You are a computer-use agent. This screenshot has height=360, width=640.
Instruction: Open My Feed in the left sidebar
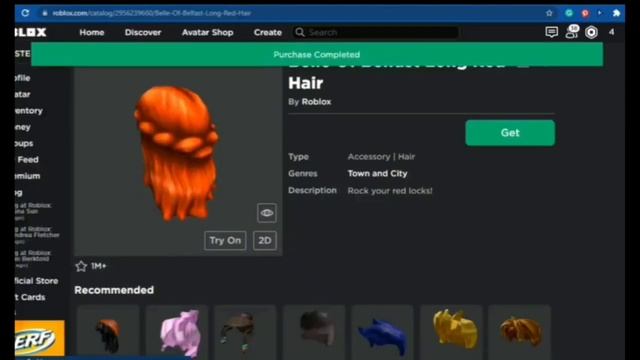27,160
